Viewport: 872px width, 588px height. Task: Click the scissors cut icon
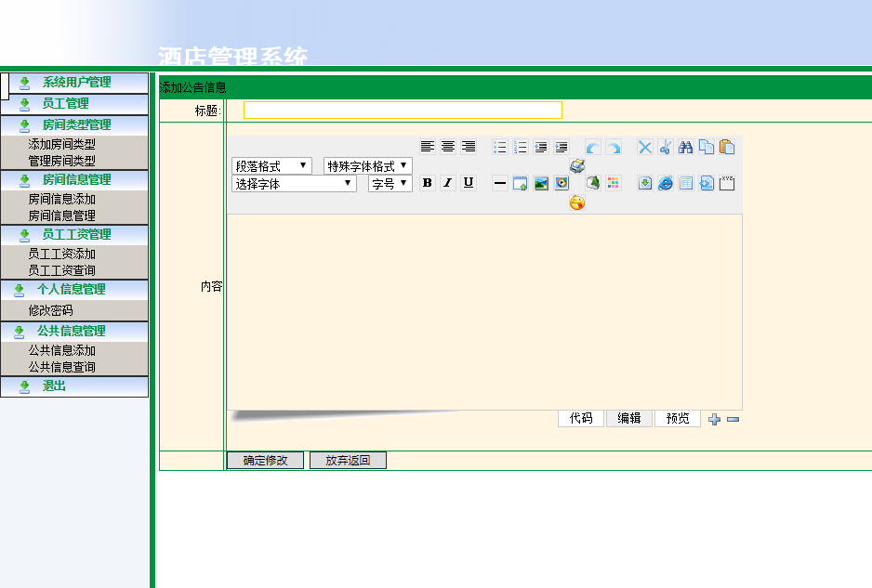[666, 147]
